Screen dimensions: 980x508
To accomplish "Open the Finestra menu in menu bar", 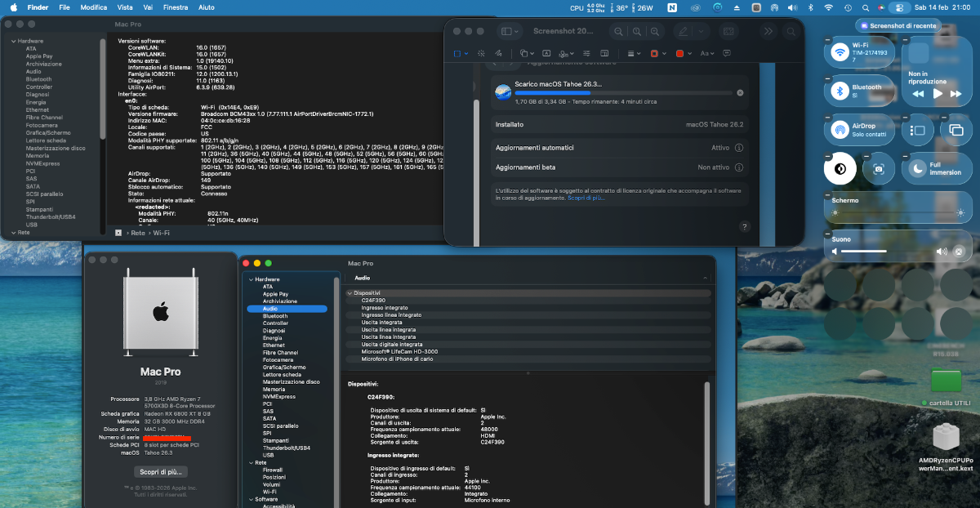I will (175, 7).
